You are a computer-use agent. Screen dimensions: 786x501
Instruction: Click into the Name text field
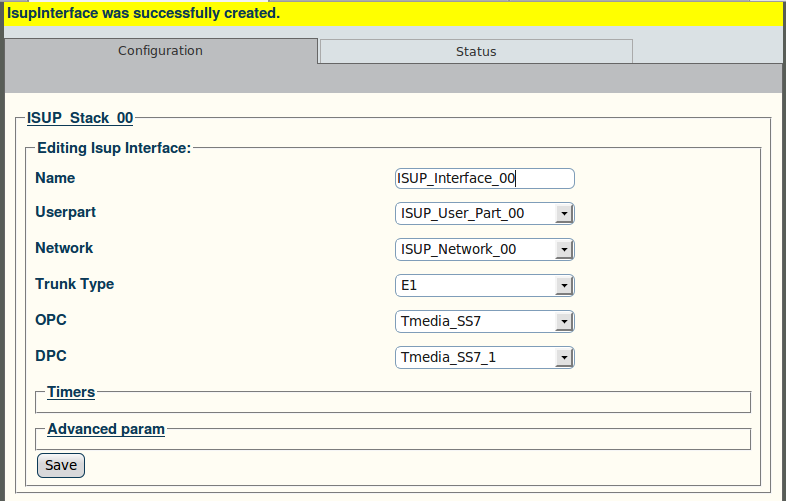484,179
